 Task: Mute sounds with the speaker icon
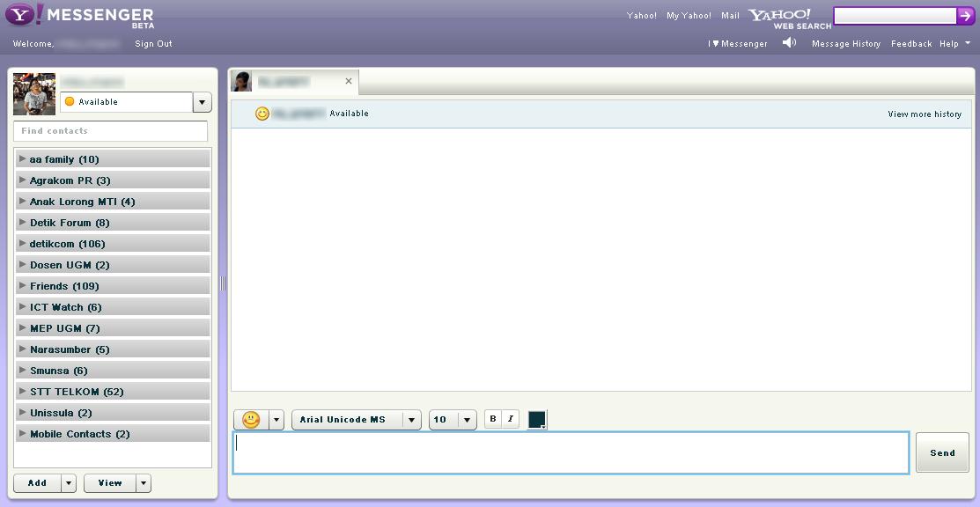[789, 43]
